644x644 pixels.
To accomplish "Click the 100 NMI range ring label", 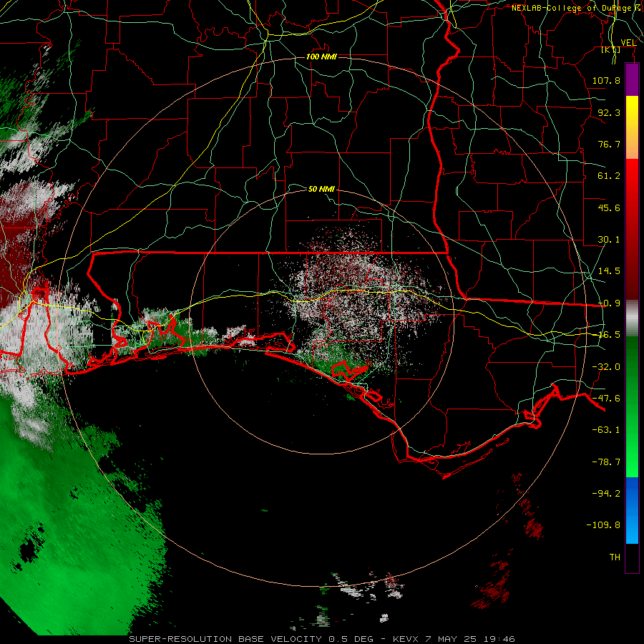I will tap(321, 57).
